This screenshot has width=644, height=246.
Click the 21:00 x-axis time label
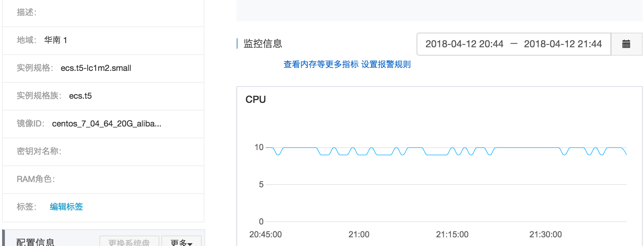click(359, 235)
